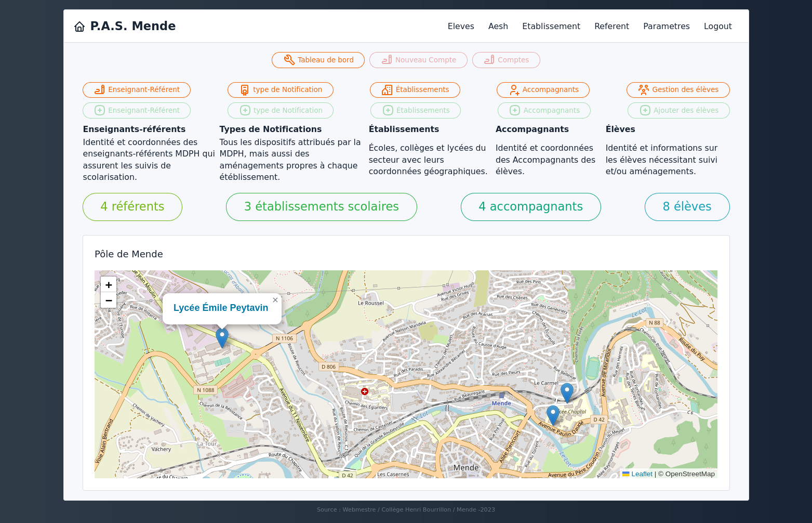
Task: Click the orange Établissements button
Action: [x=415, y=90]
